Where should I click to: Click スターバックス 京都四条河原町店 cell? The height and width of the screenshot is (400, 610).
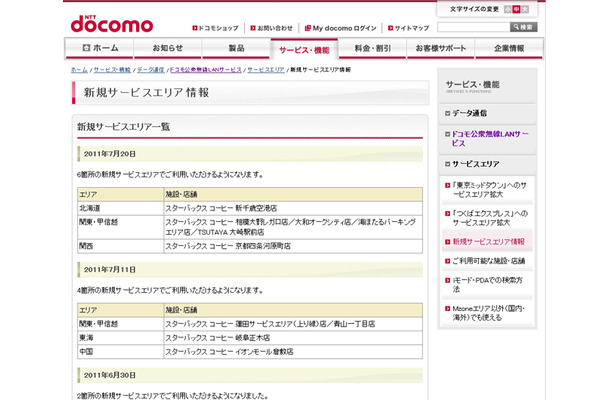pos(293,246)
